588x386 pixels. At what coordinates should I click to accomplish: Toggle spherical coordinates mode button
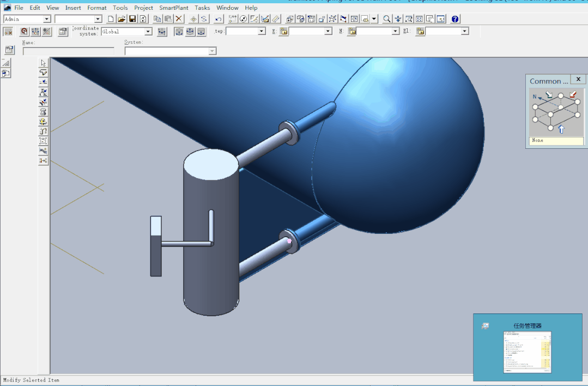coord(190,32)
